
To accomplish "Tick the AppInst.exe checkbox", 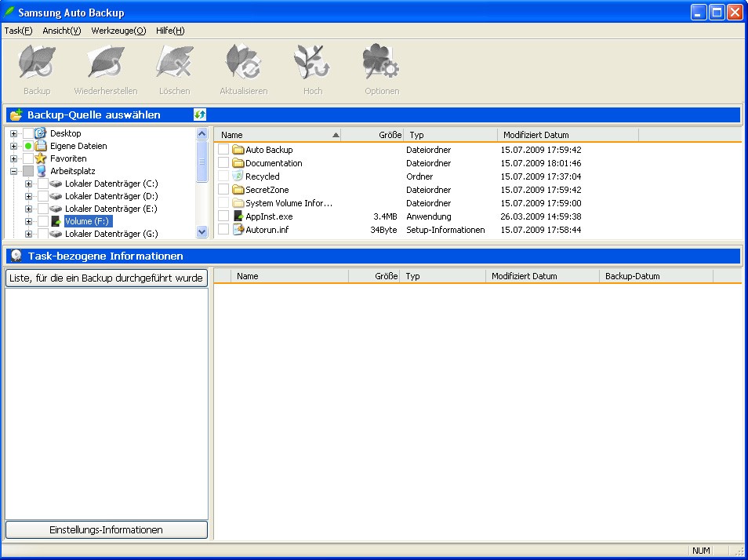I will click(223, 216).
